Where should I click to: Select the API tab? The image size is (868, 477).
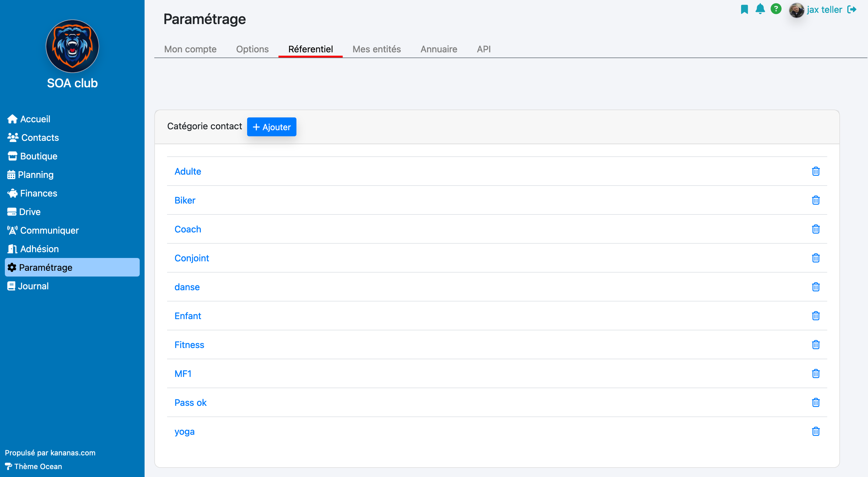[484, 49]
